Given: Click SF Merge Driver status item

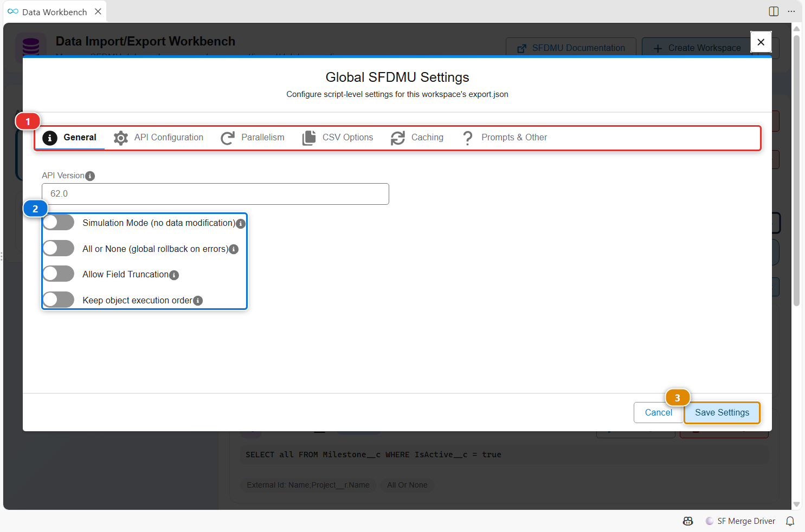Looking at the screenshot, I should 740,521.
